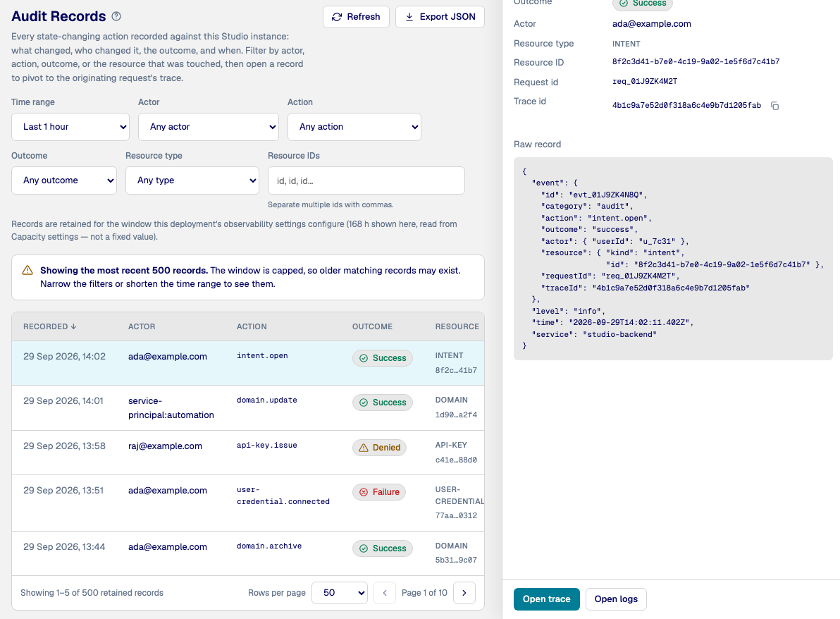Click the copy icon beside Trace id
The width and height of the screenshot is (840, 619).
click(774, 106)
